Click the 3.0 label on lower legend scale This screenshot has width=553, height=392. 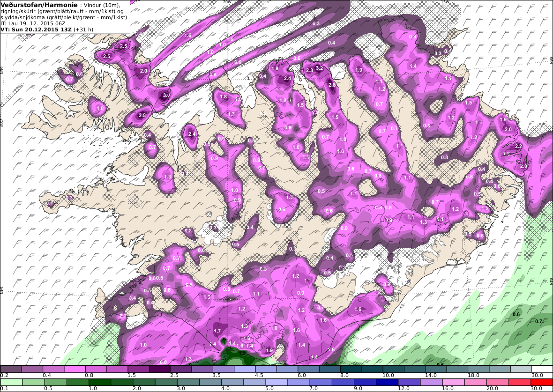coord(181,388)
